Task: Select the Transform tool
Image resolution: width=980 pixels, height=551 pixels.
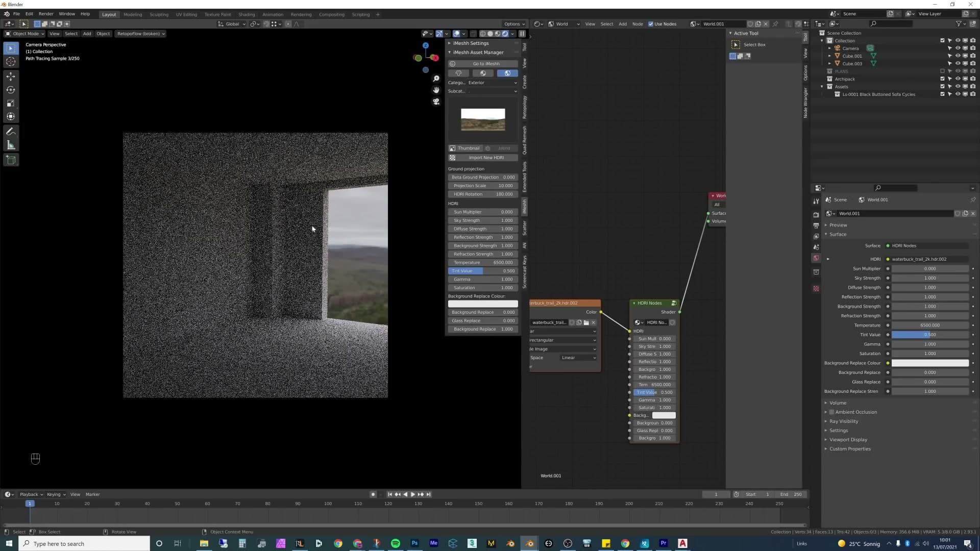Action: 11,117
